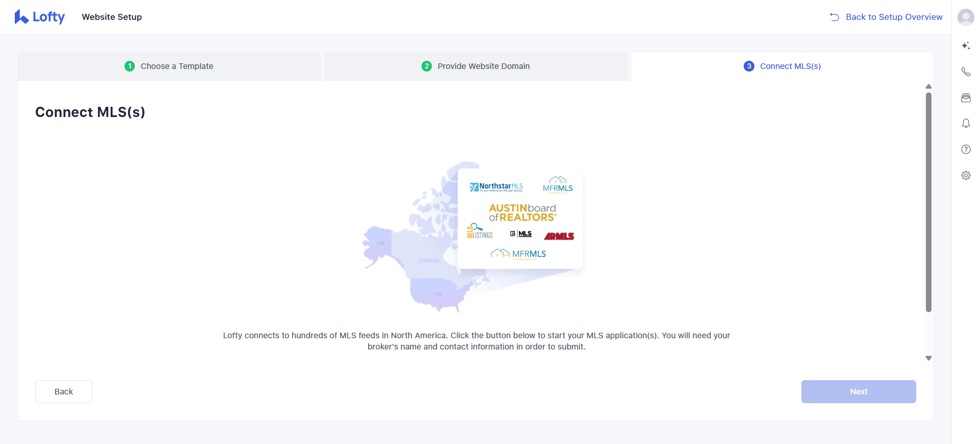Open settings via the gear icon
980x444 pixels.
point(966,175)
